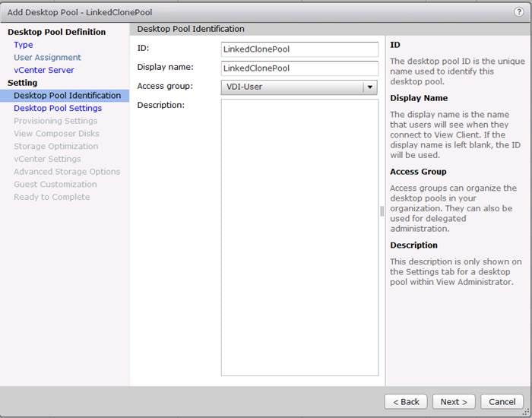The height and width of the screenshot is (418, 532).
Task: Click the Display name input field
Action: click(x=299, y=68)
